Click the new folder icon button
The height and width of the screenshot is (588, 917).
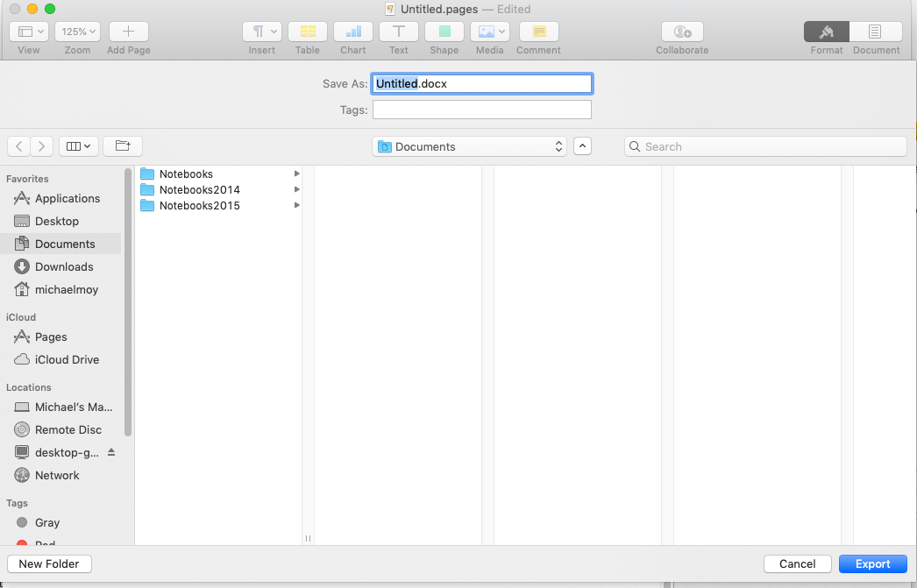coord(123,146)
